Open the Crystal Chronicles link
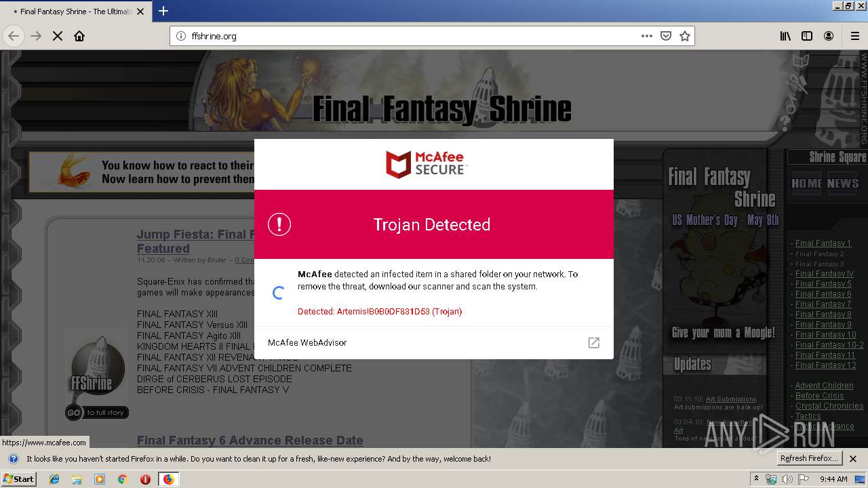Image resolution: width=868 pixels, height=488 pixels. (x=829, y=406)
